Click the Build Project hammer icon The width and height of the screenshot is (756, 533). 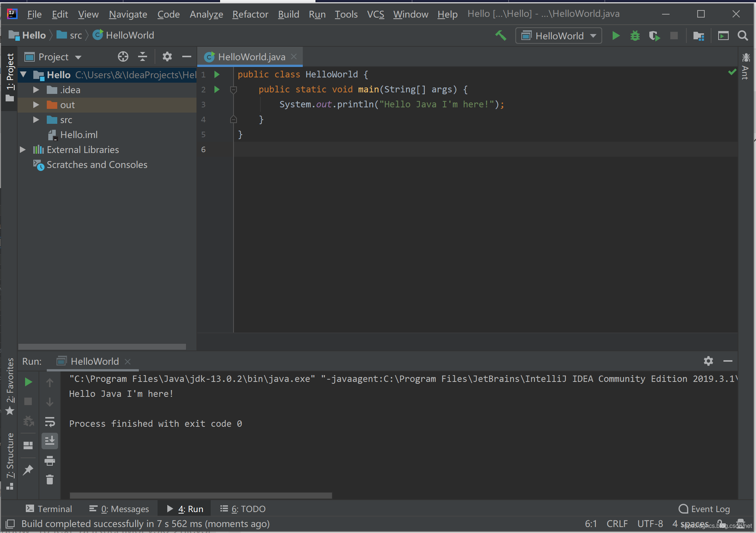point(501,36)
